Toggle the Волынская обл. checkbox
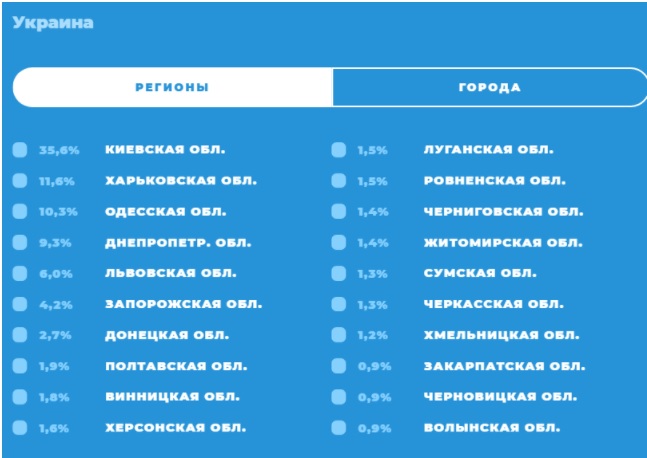This screenshot has height=458, width=647. click(339, 428)
